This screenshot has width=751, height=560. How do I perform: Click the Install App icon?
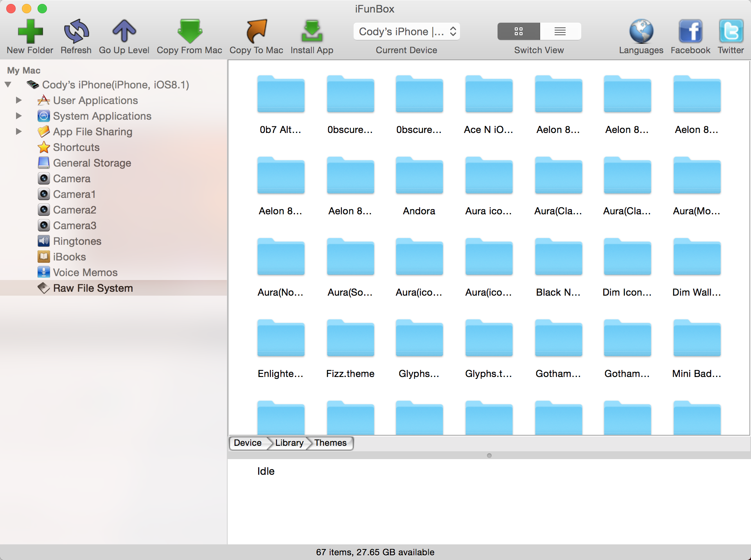point(312,31)
